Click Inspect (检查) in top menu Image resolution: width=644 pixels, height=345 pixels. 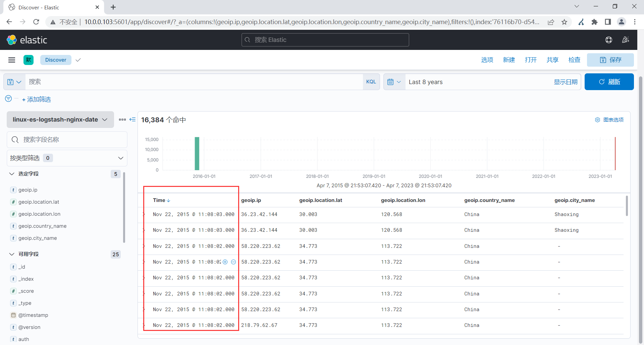574,60
